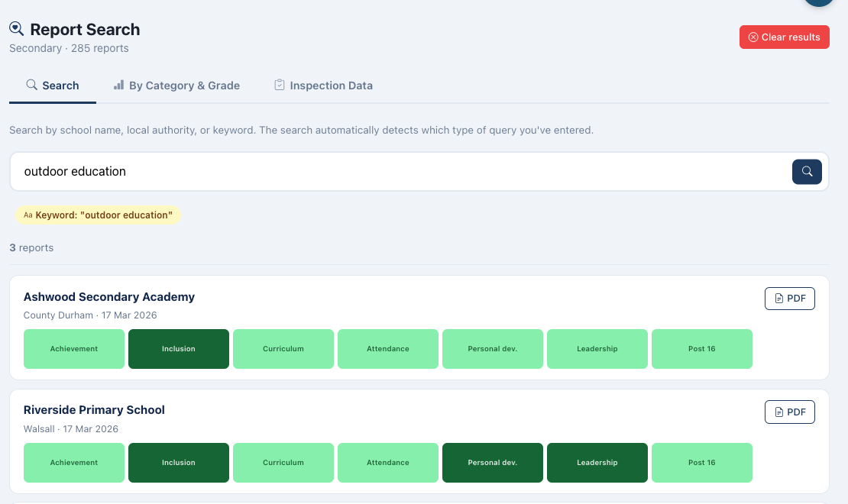Select Riverside's Post 16 grade tile
Image resolution: width=848 pixels, height=504 pixels.
point(702,462)
